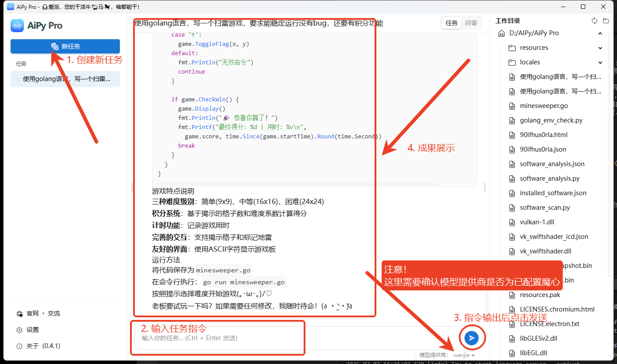The height and width of the screenshot is (364, 617).
Task: Open the 交流 community link
Action: point(54,313)
